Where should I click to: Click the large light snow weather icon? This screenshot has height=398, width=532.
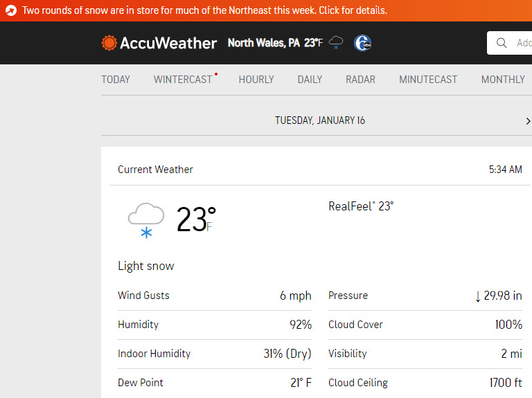click(146, 221)
